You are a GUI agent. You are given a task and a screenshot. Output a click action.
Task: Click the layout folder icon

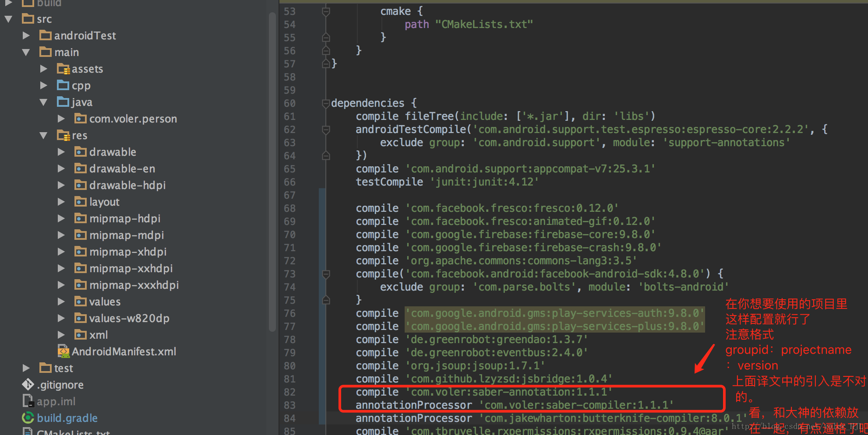[x=81, y=201]
